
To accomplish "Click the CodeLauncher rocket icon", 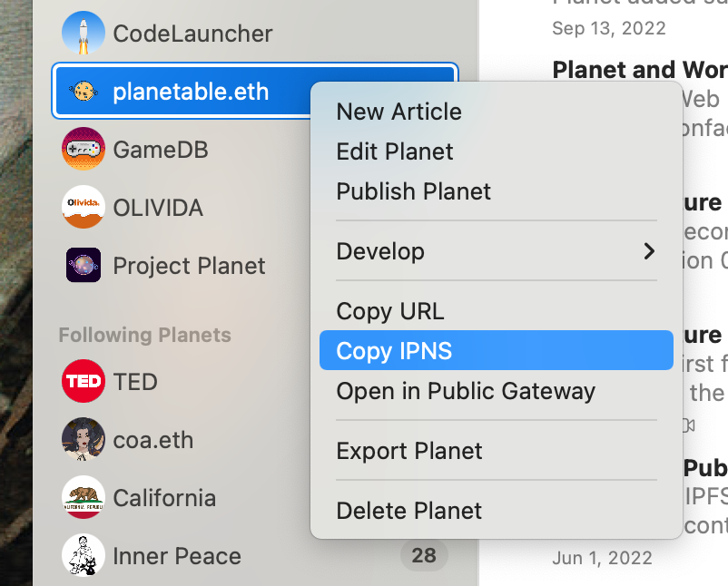I will click(84, 33).
